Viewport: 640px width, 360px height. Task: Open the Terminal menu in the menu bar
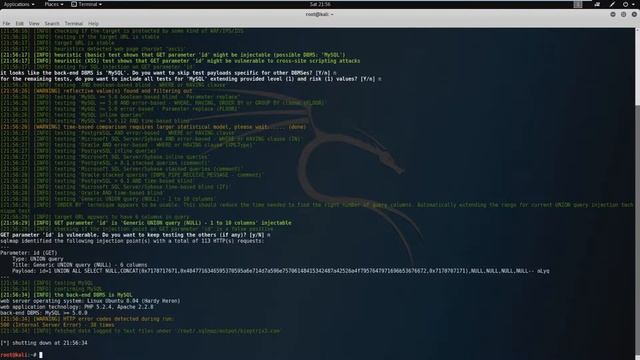(73, 24)
